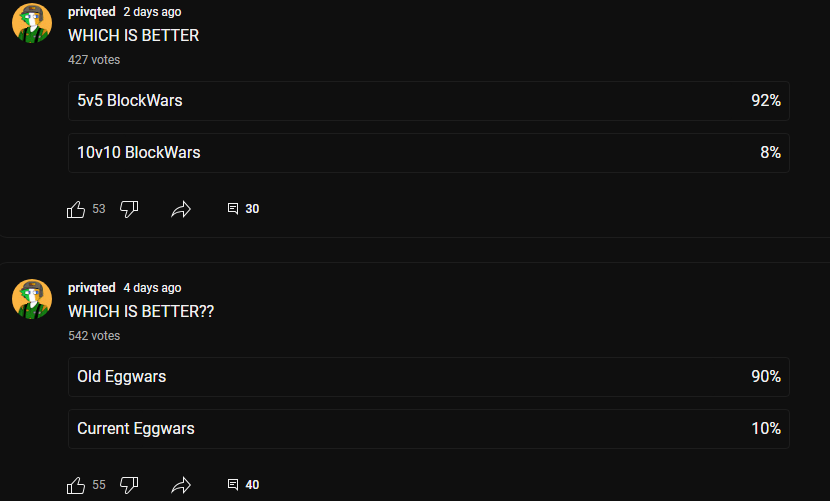Open the '2 days ago' post timestamp

pos(152,12)
